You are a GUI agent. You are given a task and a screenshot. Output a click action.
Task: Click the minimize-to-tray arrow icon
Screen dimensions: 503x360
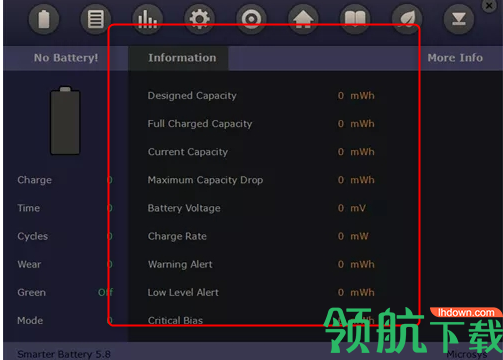click(459, 19)
